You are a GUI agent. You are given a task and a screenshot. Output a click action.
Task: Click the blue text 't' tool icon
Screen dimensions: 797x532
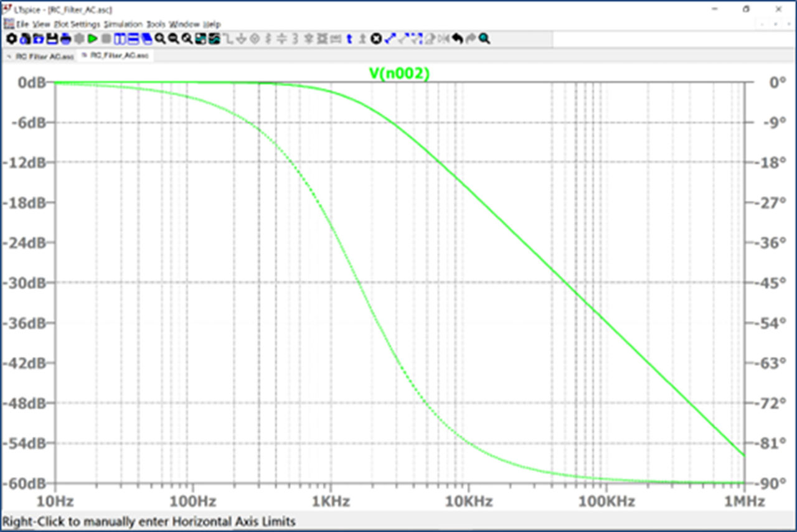point(349,39)
